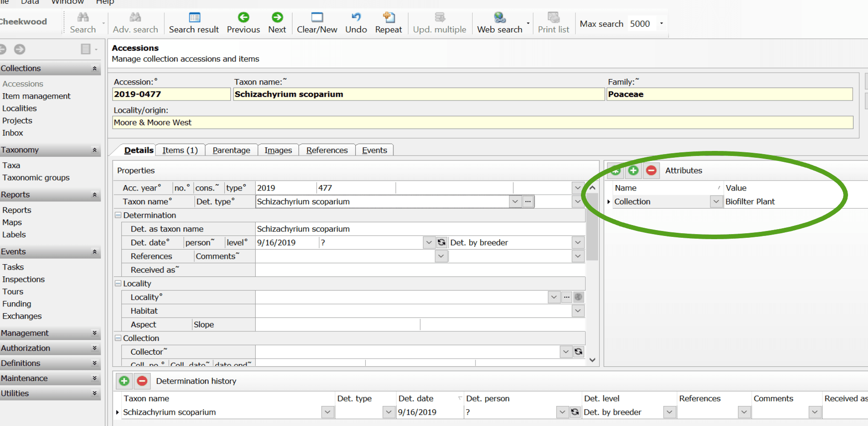The height and width of the screenshot is (426, 868).
Task: Undo the last change
Action: (x=356, y=23)
